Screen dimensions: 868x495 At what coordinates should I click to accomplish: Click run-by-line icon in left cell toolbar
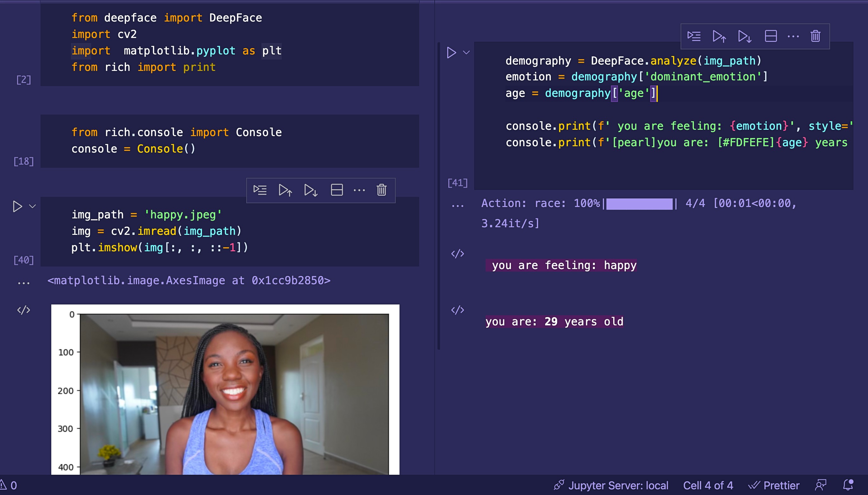[260, 190]
